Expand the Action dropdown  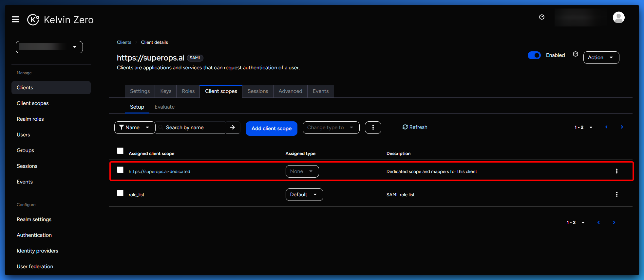pos(601,58)
